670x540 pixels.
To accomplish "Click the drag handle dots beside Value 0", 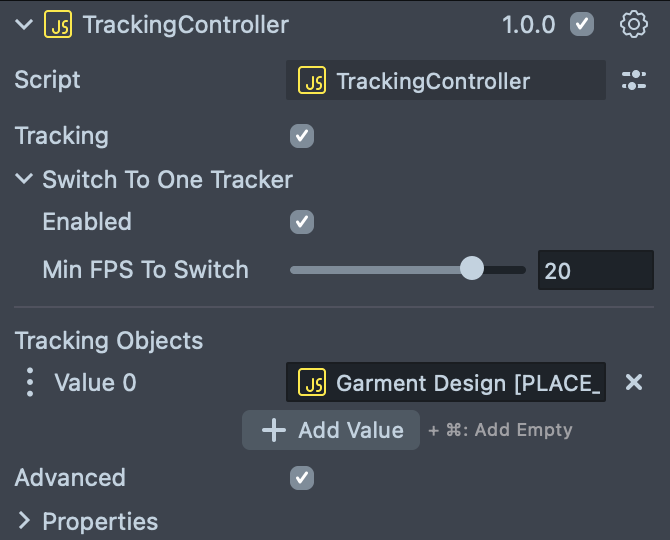I will point(30,382).
